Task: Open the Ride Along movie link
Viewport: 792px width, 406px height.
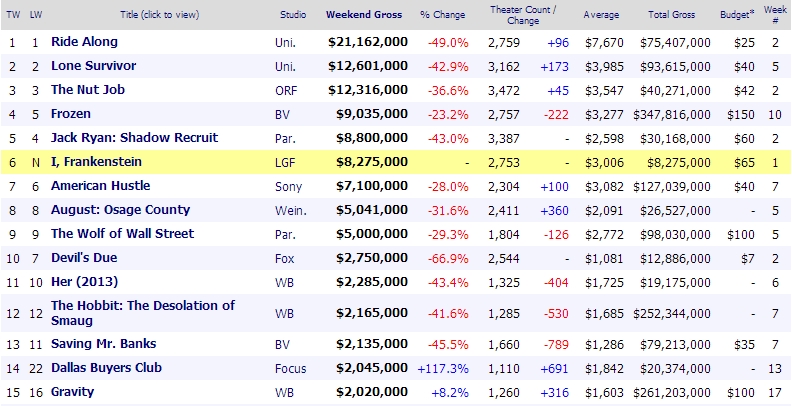Action: [84, 42]
